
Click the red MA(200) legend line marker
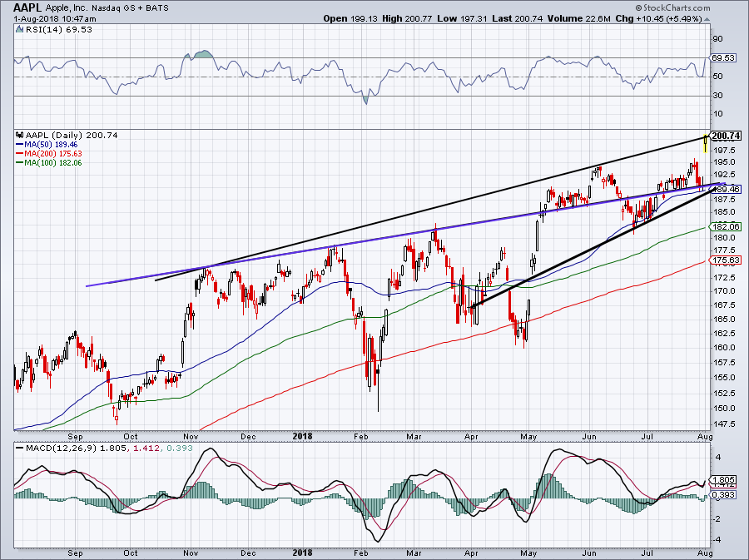click(x=20, y=154)
